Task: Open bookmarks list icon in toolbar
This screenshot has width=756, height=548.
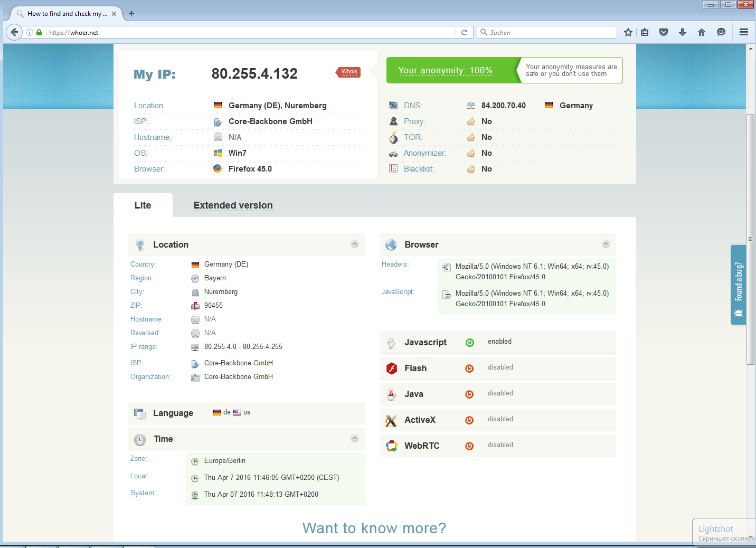Action: coord(645,32)
